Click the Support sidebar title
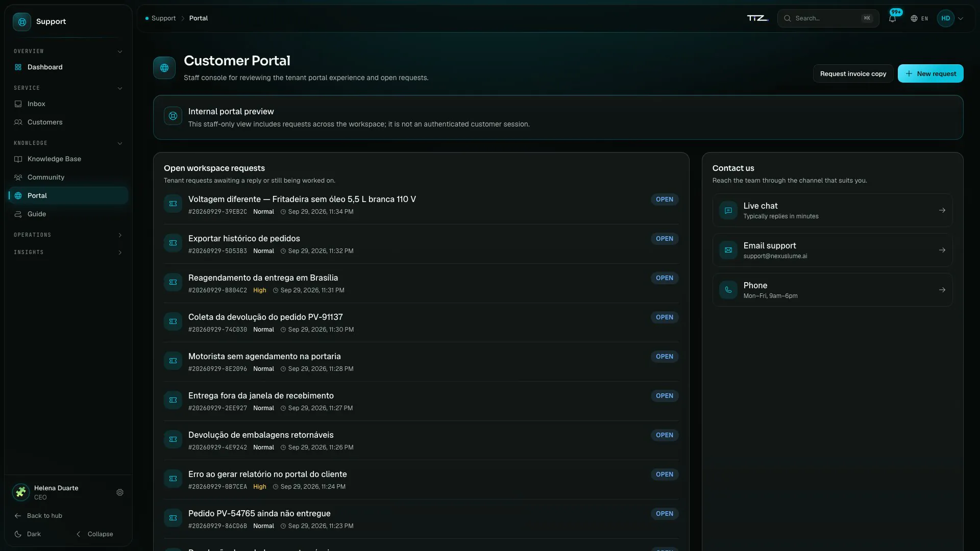The image size is (980, 551). point(51,21)
